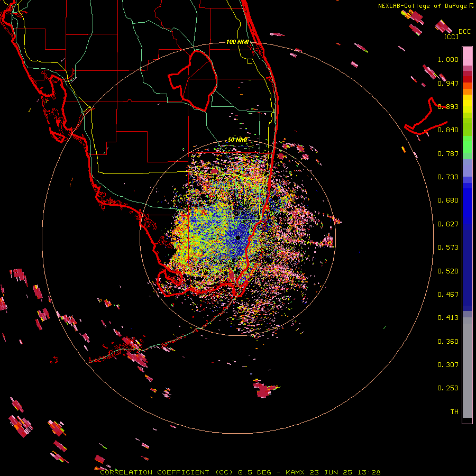Select the 0.467 scale value
Screen dimensions: 476x476
tap(448, 295)
